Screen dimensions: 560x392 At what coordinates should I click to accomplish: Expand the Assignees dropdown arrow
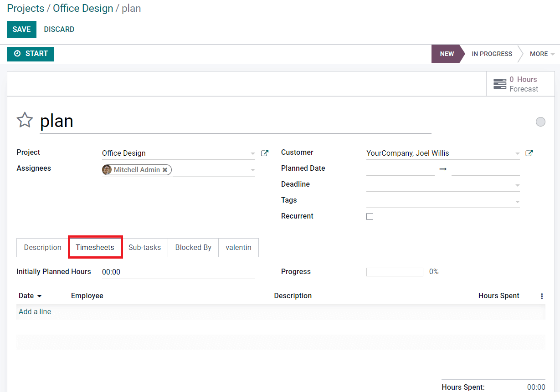point(253,170)
